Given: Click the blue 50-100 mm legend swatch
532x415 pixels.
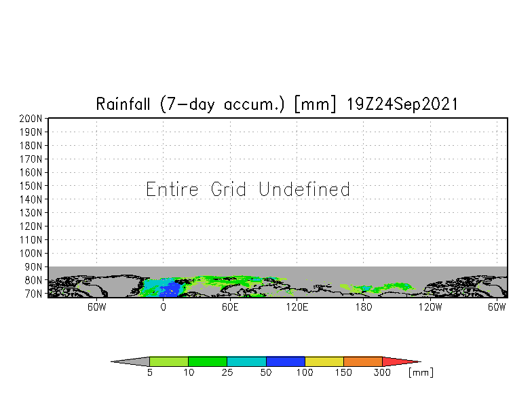Looking at the screenshot, I should [286, 361].
